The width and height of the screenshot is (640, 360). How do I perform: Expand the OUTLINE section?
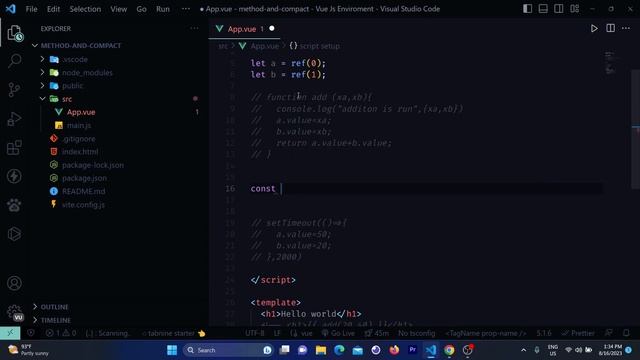(54, 307)
